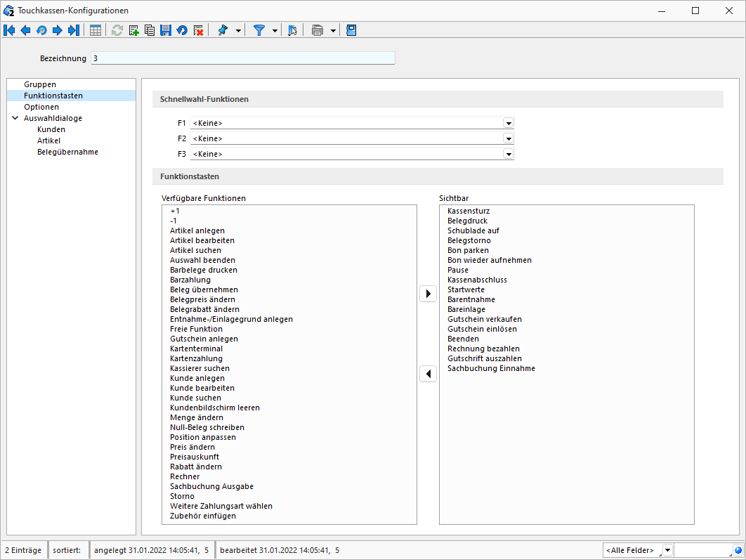Open the Alle Felder dropdown
The image size is (746, 560).
pyautogui.click(x=667, y=550)
